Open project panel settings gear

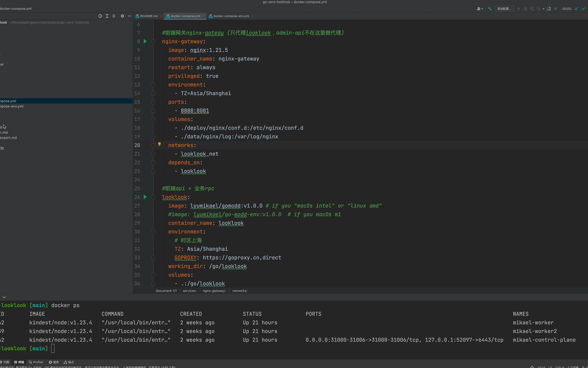coord(122,16)
